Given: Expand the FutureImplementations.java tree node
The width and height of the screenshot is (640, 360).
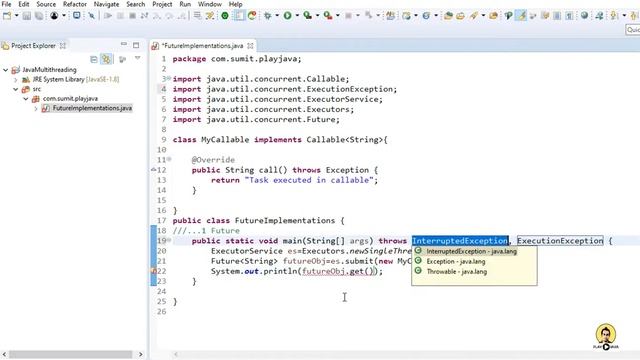Looking at the screenshot, I should (x=36, y=109).
